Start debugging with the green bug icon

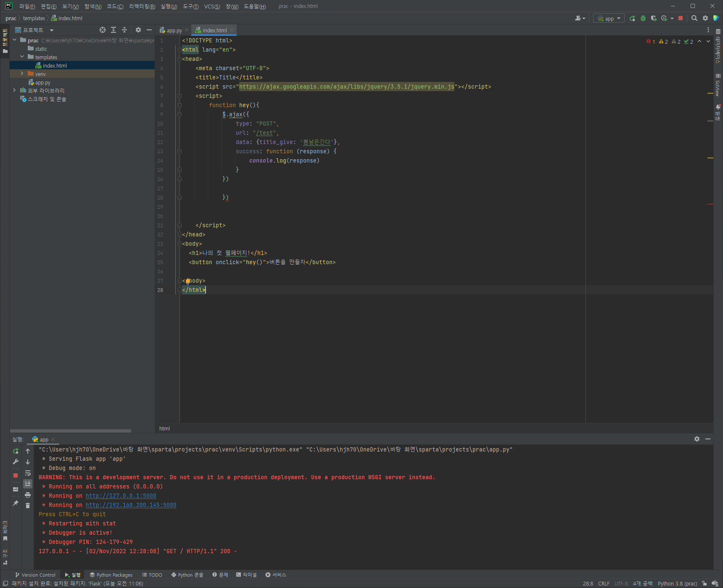643,18
